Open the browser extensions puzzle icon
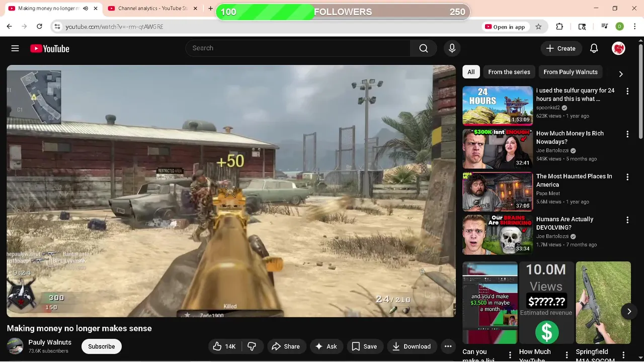This screenshot has width=644, height=362. (x=559, y=27)
